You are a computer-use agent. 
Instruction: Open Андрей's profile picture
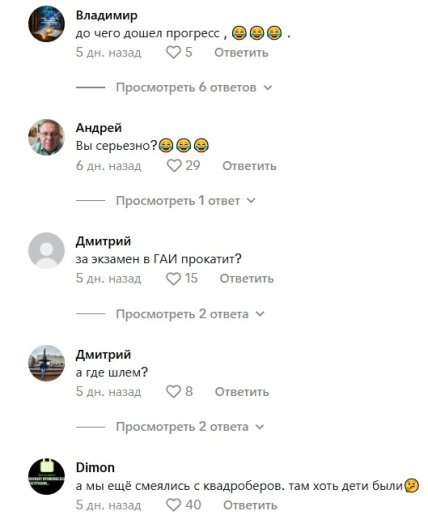[46, 137]
